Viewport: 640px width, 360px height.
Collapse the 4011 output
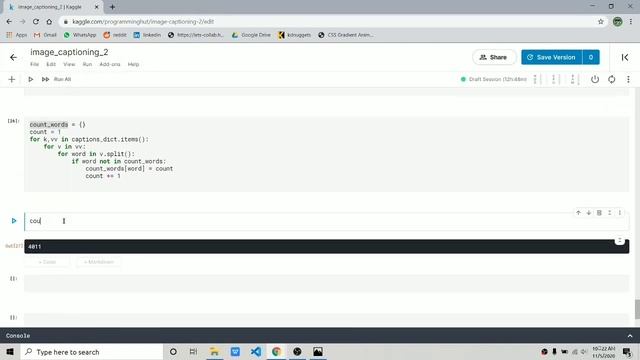click(x=620, y=240)
